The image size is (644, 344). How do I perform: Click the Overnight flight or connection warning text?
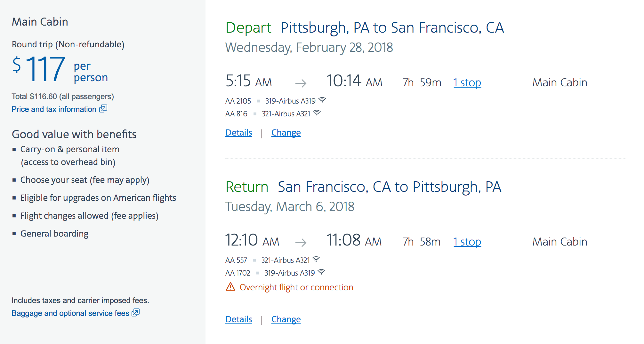pos(296,287)
